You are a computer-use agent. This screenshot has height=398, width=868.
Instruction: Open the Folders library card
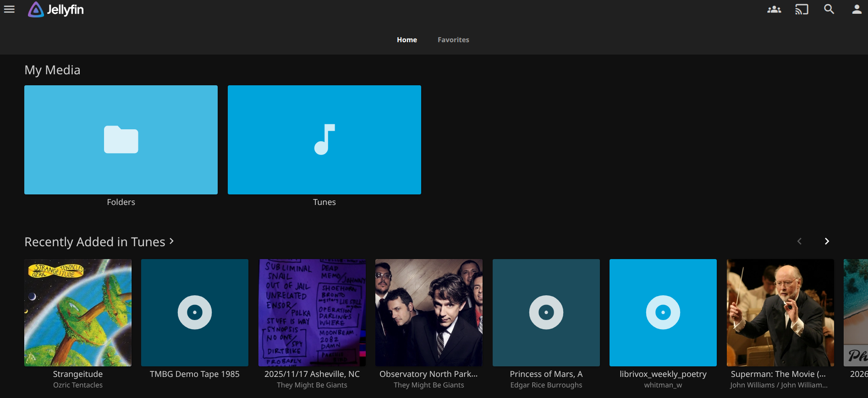tap(121, 140)
